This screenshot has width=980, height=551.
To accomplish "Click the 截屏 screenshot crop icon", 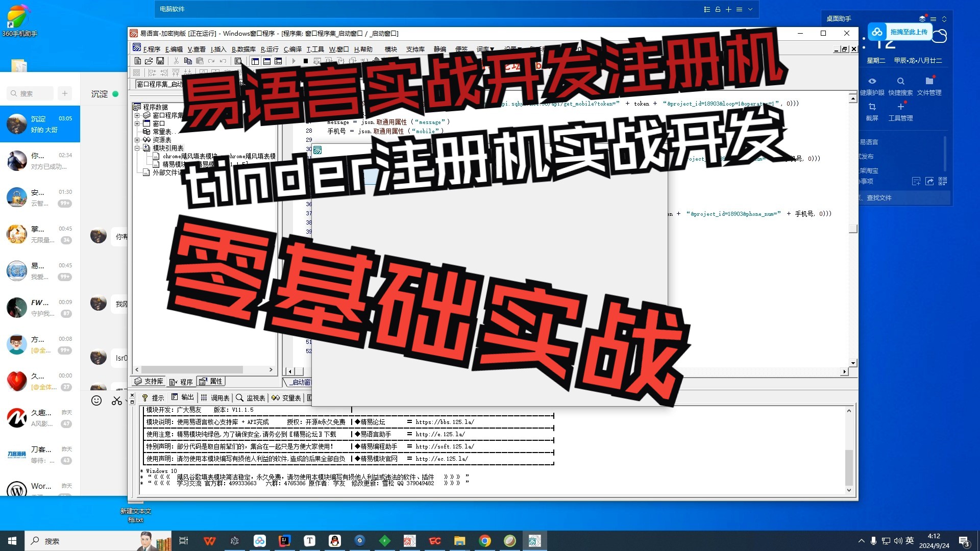I will click(x=872, y=107).
